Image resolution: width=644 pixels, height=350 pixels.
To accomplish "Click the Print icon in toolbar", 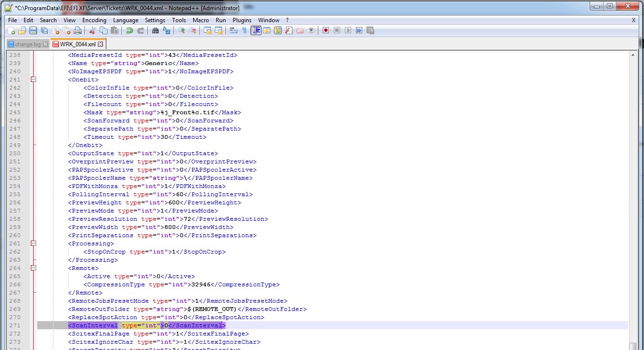I will pyautogui.click(x=78, y=30).
